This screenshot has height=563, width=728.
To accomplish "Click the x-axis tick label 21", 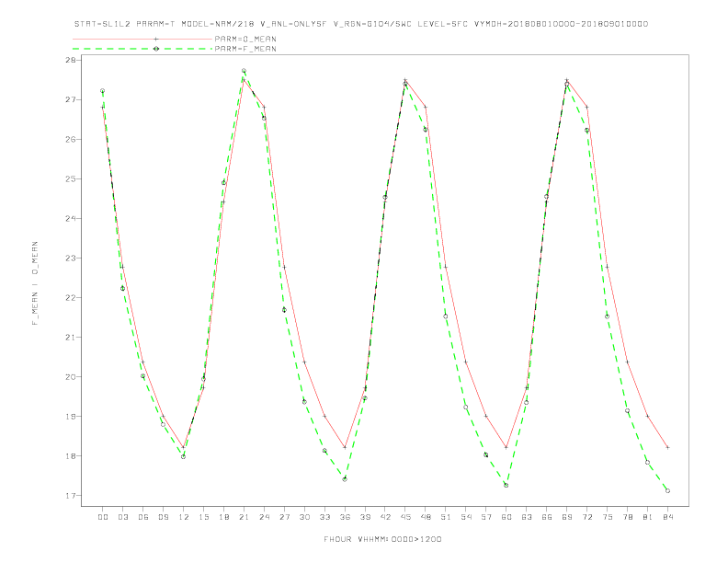I will [244, 517].
